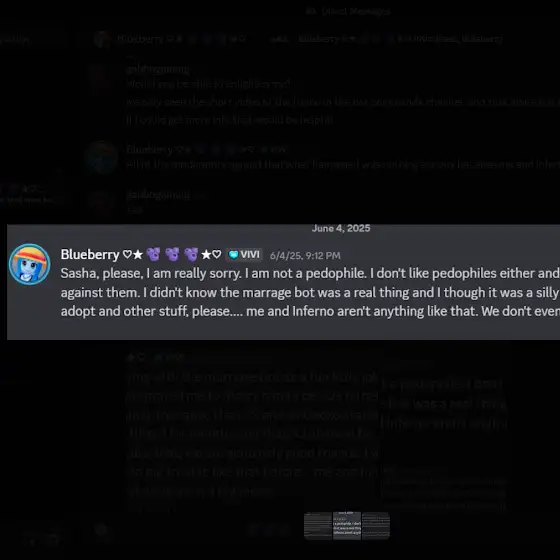The height and width of the screenshot is (560, 560).
Task: Click the dimmed Blueberry avatar in chat header
Action: pos(102,39)
